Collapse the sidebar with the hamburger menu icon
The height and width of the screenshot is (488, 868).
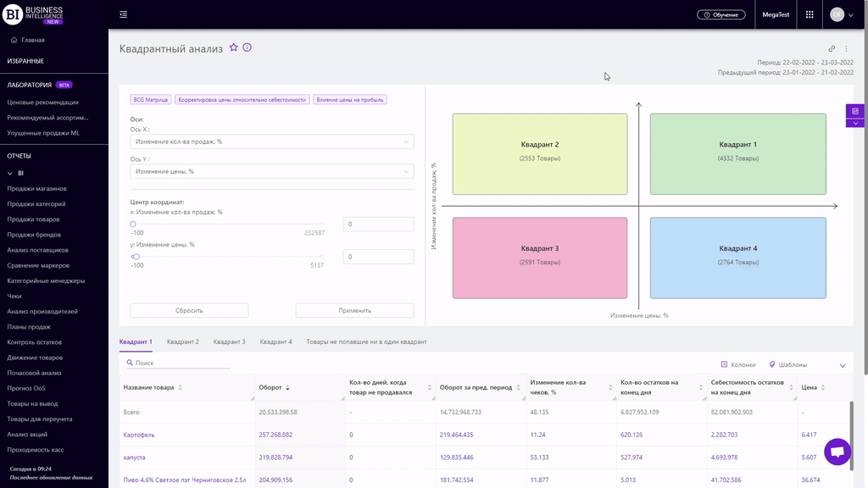tap(124, 14)
